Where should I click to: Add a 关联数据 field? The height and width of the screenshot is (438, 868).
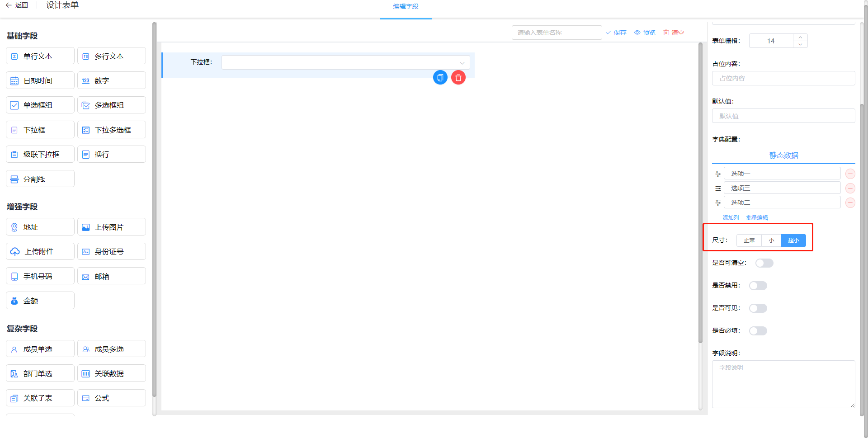click(x=112, y=373)
